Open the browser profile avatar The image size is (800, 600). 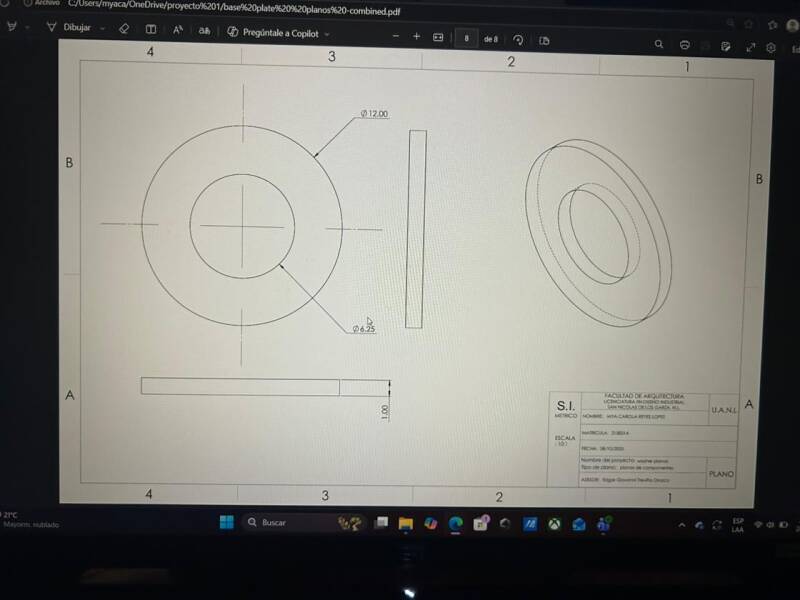click(x=792, y=26)
